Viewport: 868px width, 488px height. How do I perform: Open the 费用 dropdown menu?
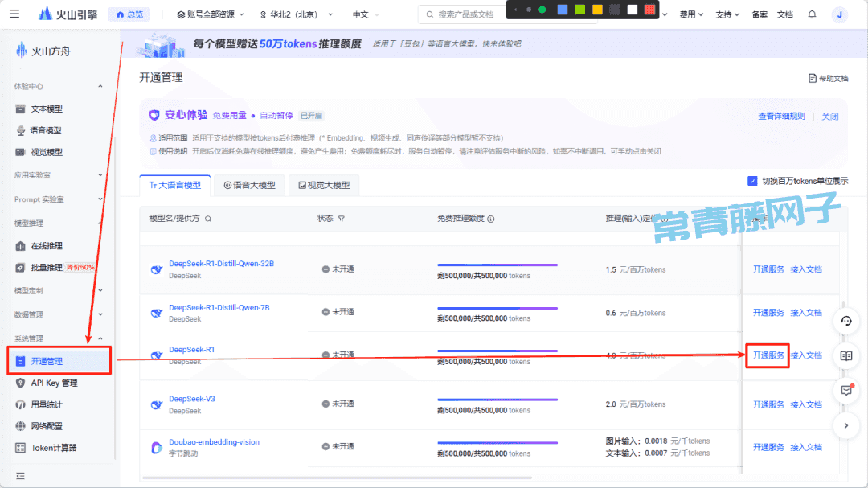[691, 14]
